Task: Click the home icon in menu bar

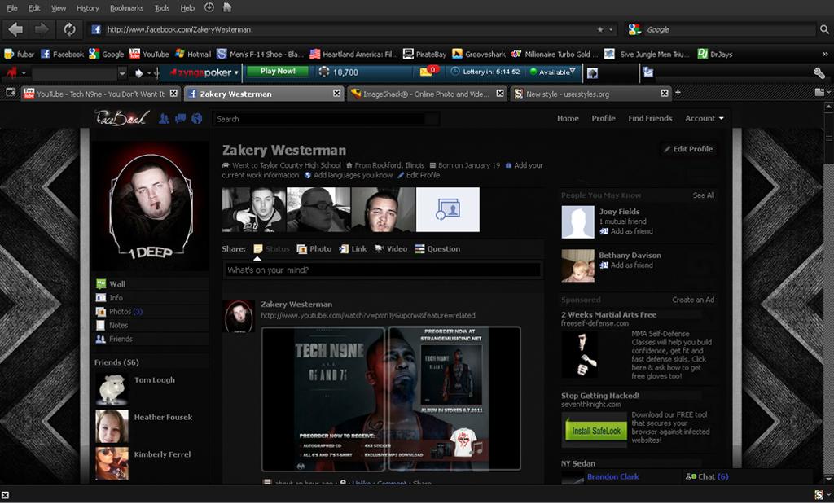Action: pos(227,7)
